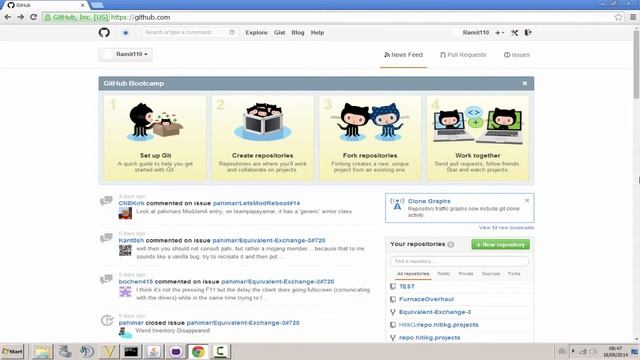640x360 pixels.
Task: Open the Help menu item
Action: (x=317, y=33)
